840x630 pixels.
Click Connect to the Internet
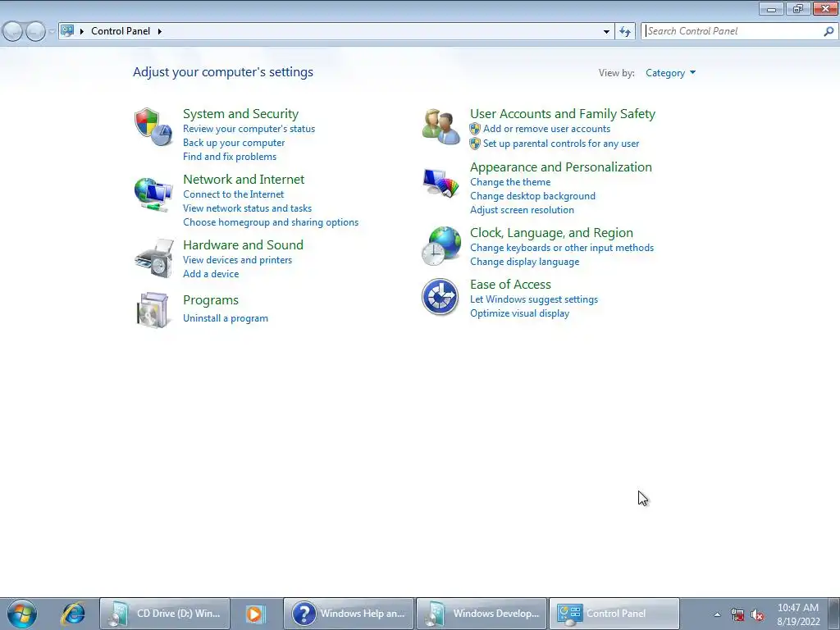233,194
